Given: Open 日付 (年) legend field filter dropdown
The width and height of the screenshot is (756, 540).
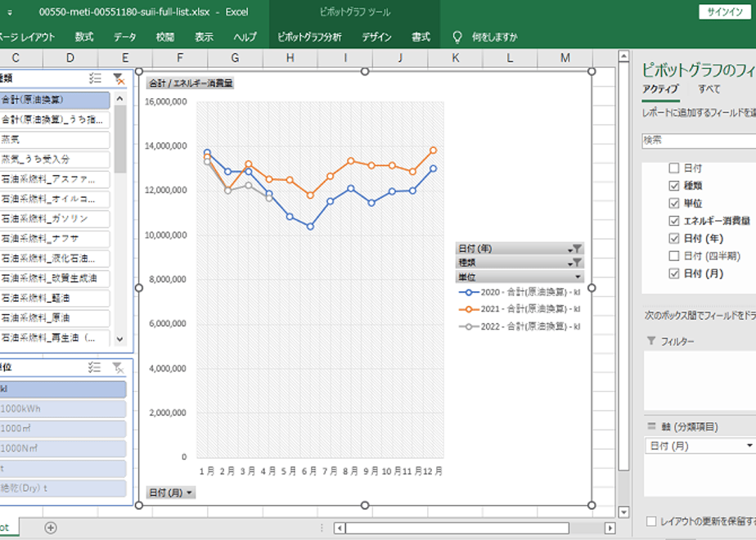Looking at the screenshot, I should [574, 249].
